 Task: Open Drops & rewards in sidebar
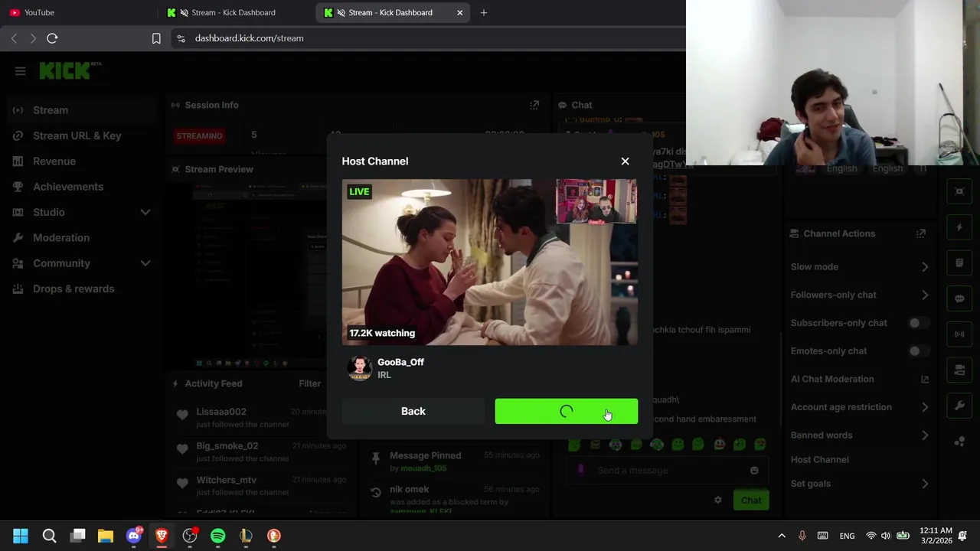pyautogui.click(x=73, y=289)
